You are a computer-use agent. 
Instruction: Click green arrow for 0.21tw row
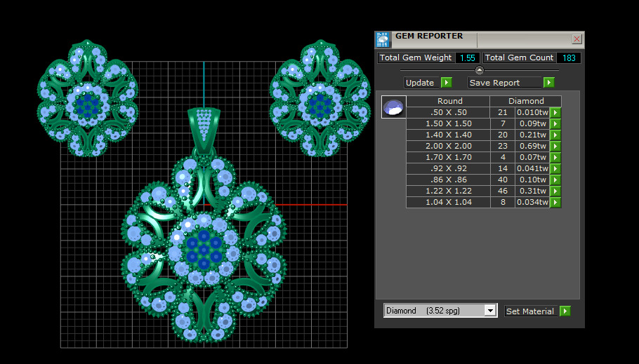[555, 135]
